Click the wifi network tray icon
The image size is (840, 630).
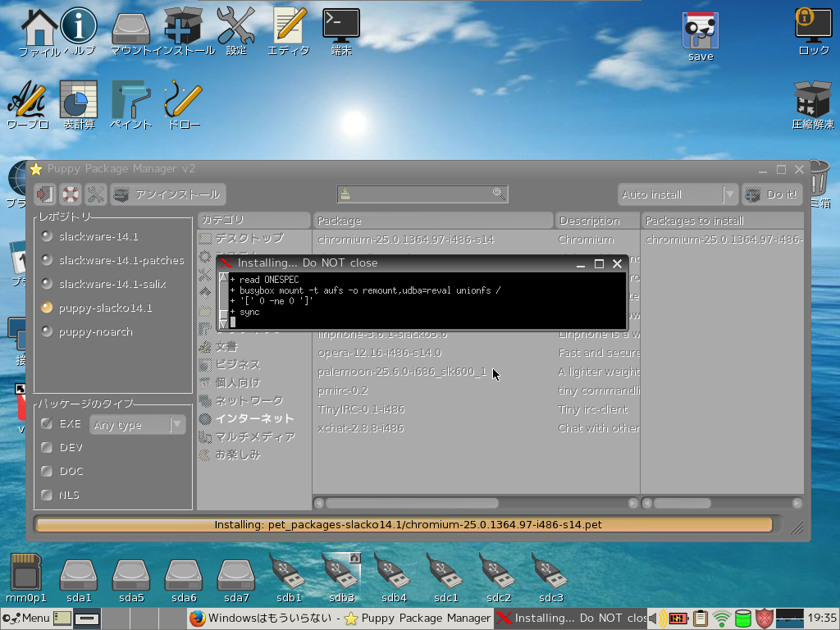(722, 619)
